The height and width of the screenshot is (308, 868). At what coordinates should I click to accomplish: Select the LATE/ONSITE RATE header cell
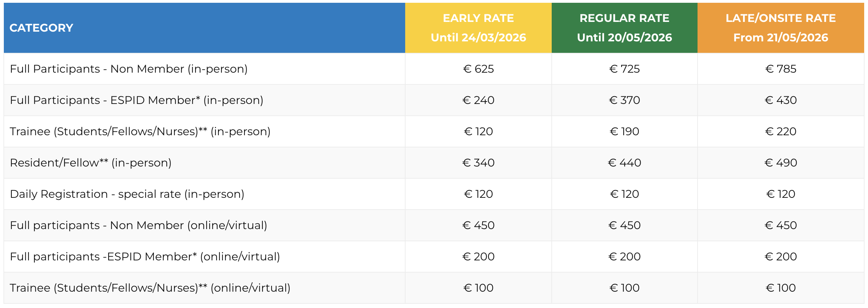pyautogui.click(x=781, y=28)
